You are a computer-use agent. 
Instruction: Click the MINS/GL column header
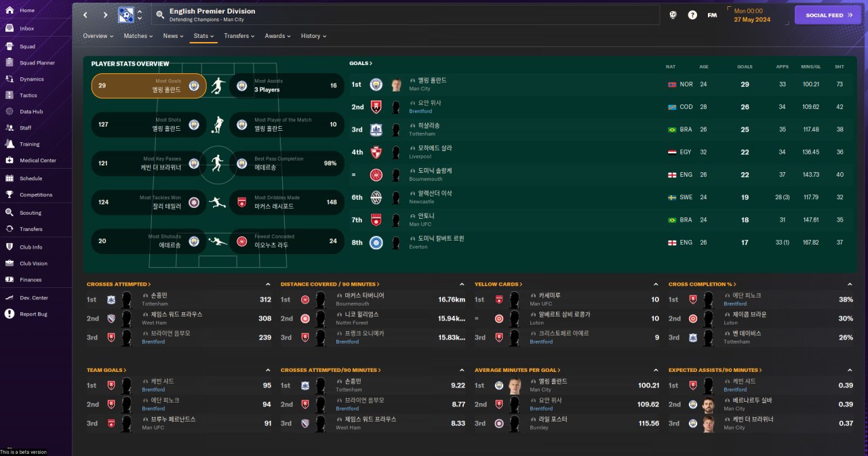810,67
